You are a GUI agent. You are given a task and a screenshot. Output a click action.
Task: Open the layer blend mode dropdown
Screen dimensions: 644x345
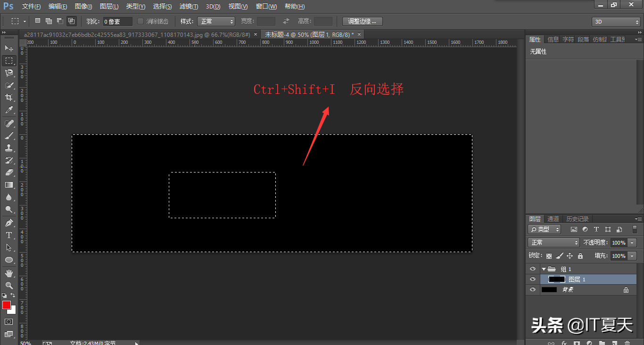click(x=553, y=242)
